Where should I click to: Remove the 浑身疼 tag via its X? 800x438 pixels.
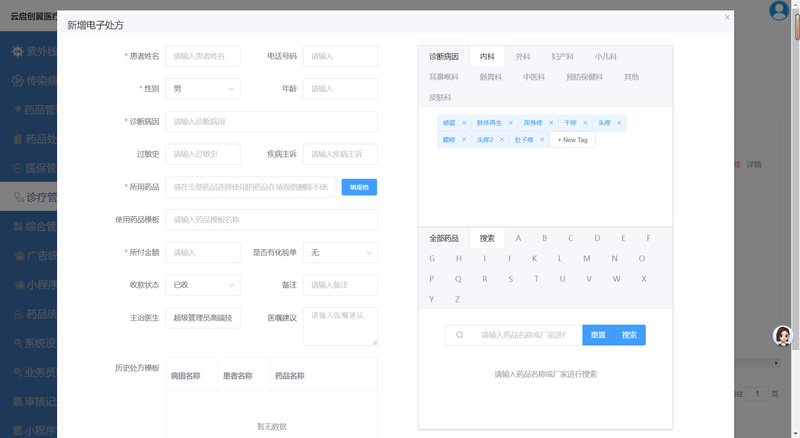click(x=551, y=123)
